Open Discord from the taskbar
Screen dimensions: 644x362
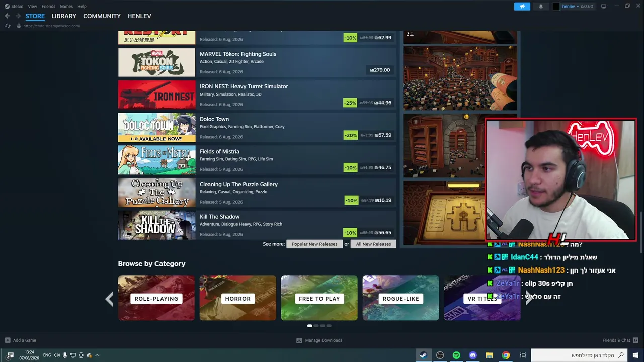(x=473, y=355)
